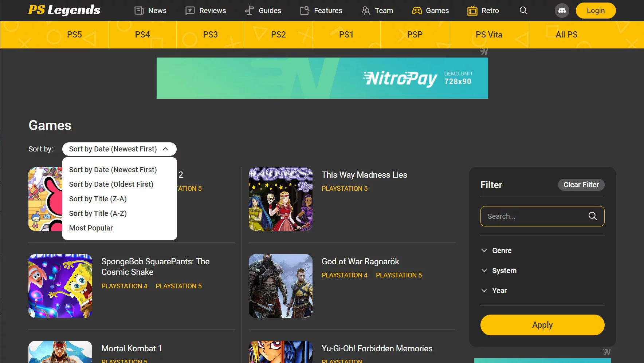Click PlayStation 5 tag under This Way Madness Lies
Viewport: 644px width, 363px height.
(x=345, y=189)
